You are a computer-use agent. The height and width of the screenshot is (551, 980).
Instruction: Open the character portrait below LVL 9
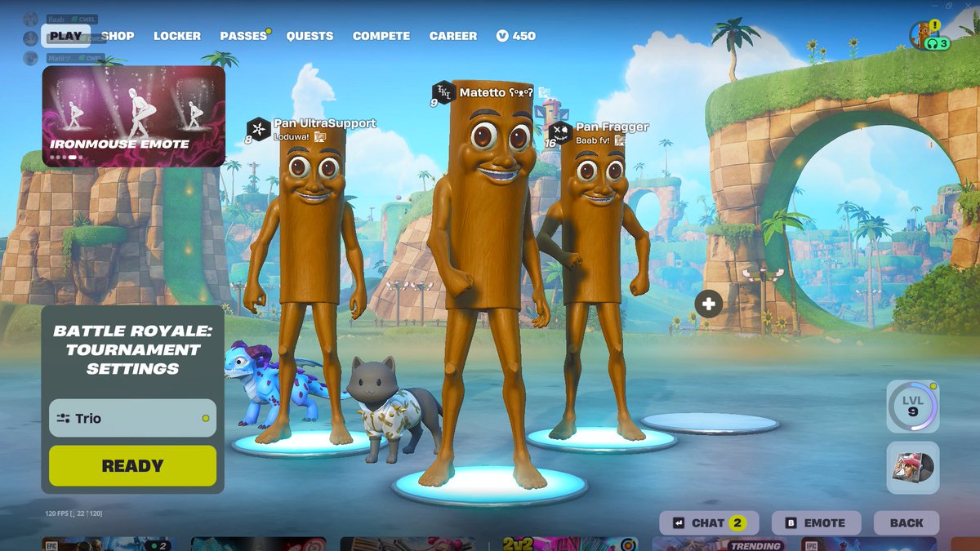coord(912,468)
